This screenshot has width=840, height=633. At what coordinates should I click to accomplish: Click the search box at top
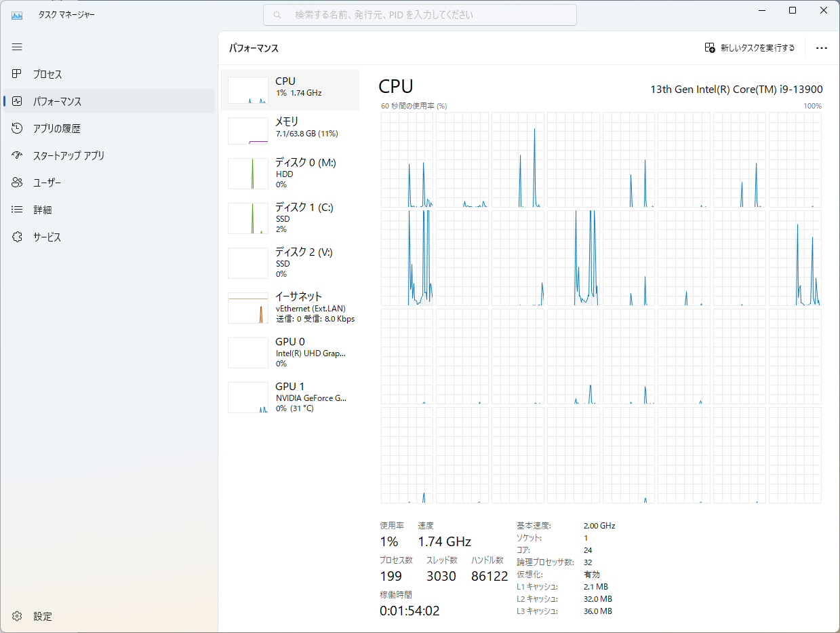click(420, 15)
